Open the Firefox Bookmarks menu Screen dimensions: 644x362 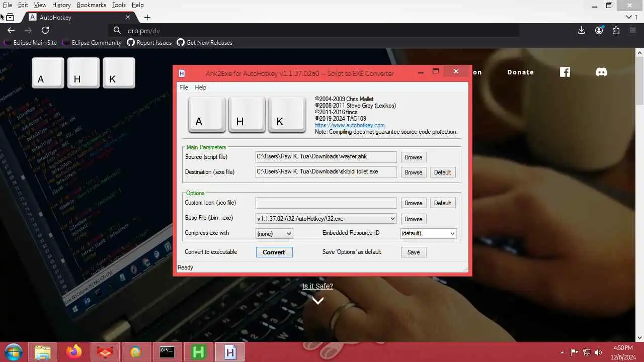point(92,5)
